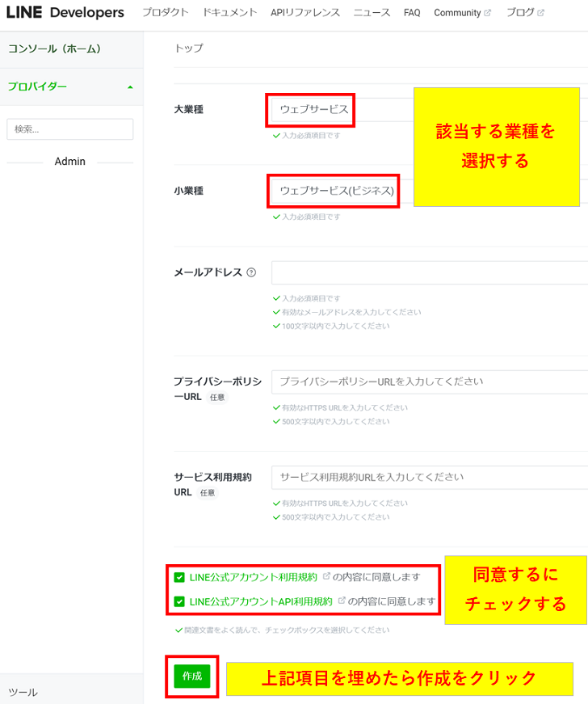The image size is (588, 704).
Task: Open the ツール sidebar section
Action: [23, 692]
